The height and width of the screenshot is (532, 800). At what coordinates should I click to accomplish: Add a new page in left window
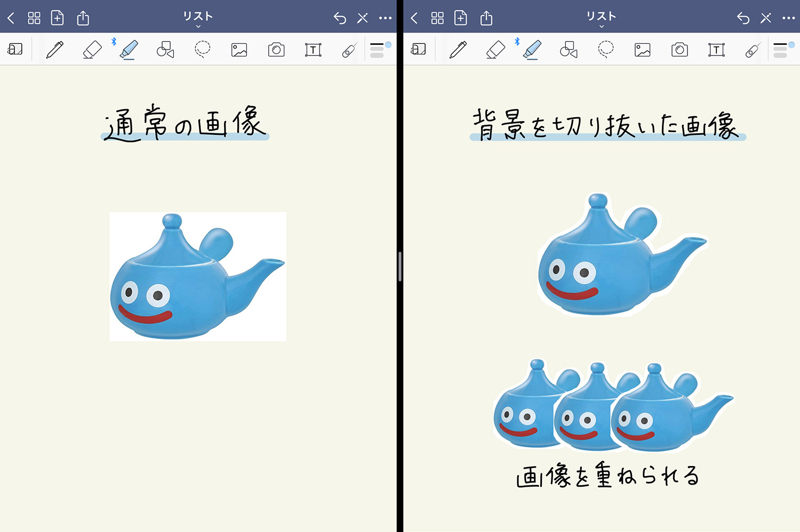point(57,18)
